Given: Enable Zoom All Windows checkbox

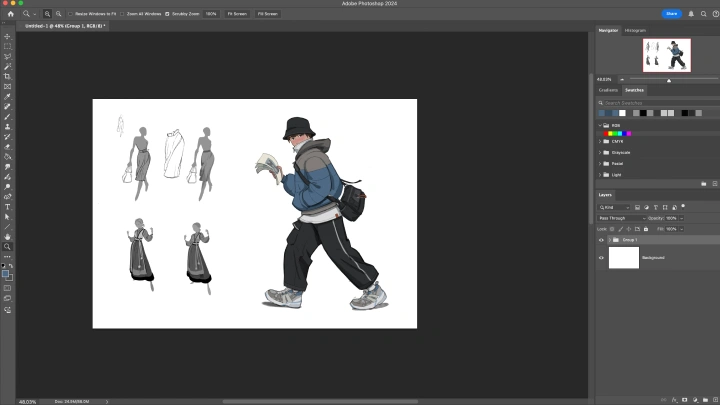Looking at the screenshot, I should coord(122,14).
